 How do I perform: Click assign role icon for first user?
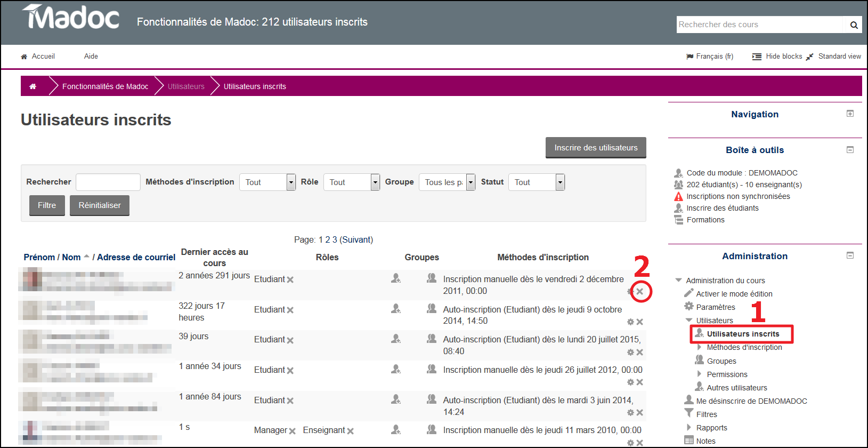click(x=396, y=278)
